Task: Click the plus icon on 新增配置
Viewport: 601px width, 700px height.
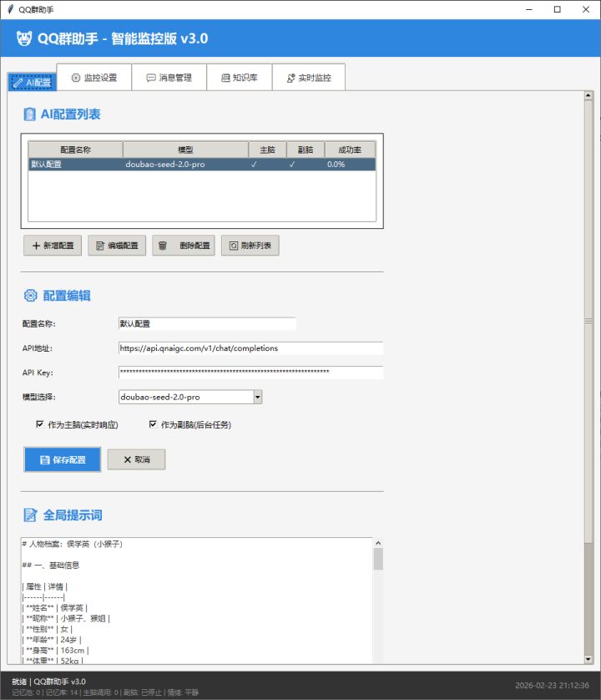Action: 36,246
